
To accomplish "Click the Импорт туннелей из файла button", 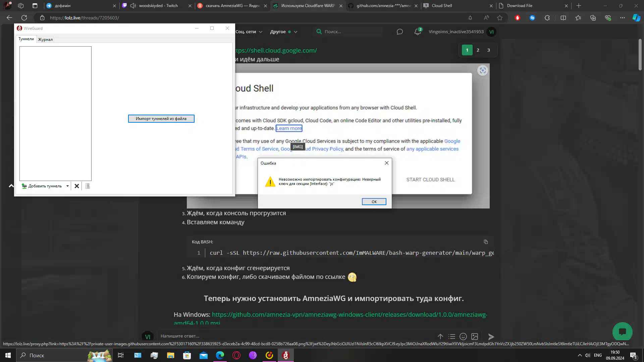I will click(161, 119).
